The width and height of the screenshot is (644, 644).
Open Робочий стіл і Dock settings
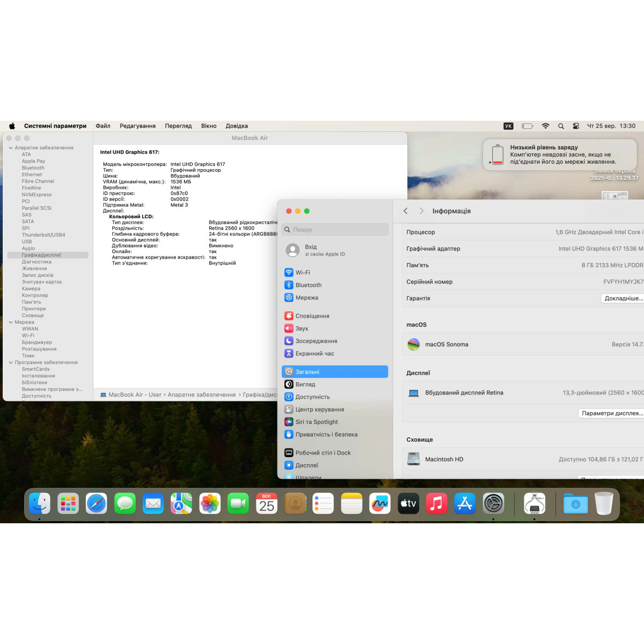(335, 453)
